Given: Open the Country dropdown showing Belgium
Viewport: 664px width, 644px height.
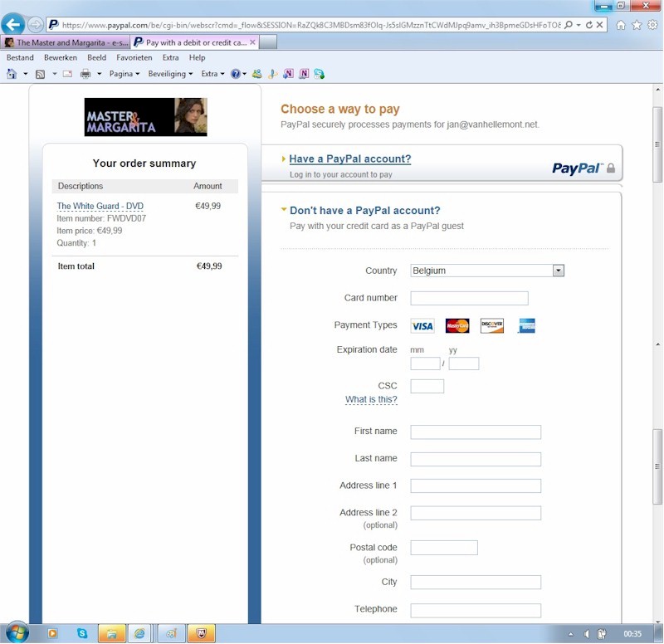Looking at the screenshot, I should point(487,271).
